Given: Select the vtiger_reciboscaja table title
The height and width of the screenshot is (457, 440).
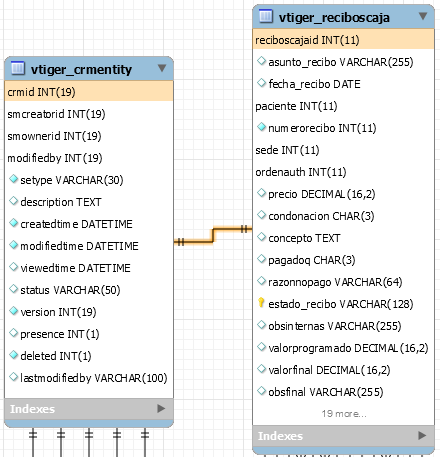Looking at the screenshot, I should pos(334,17).
